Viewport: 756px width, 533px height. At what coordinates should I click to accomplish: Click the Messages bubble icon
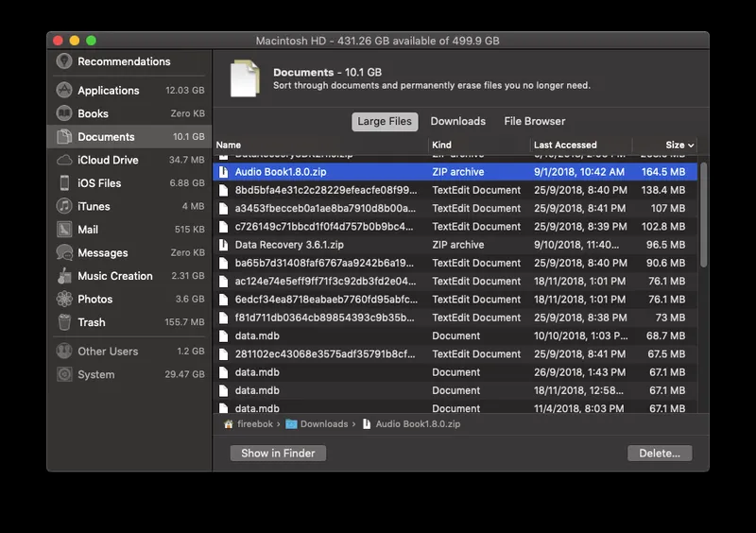(64, 252)
